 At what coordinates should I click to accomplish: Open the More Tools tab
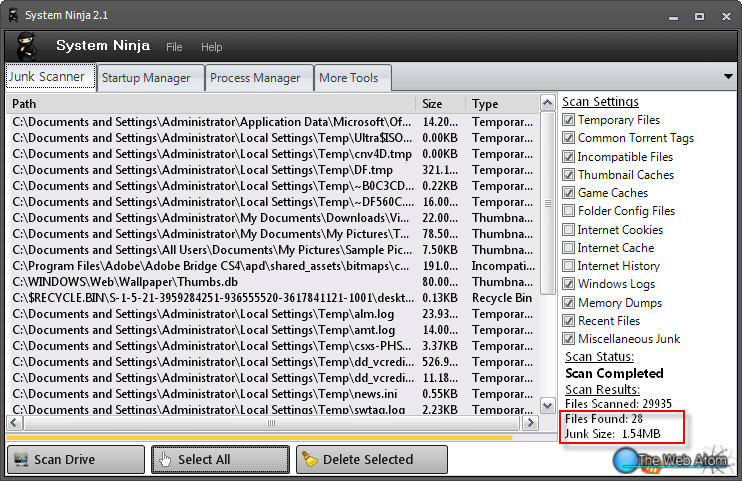(353, 78)
